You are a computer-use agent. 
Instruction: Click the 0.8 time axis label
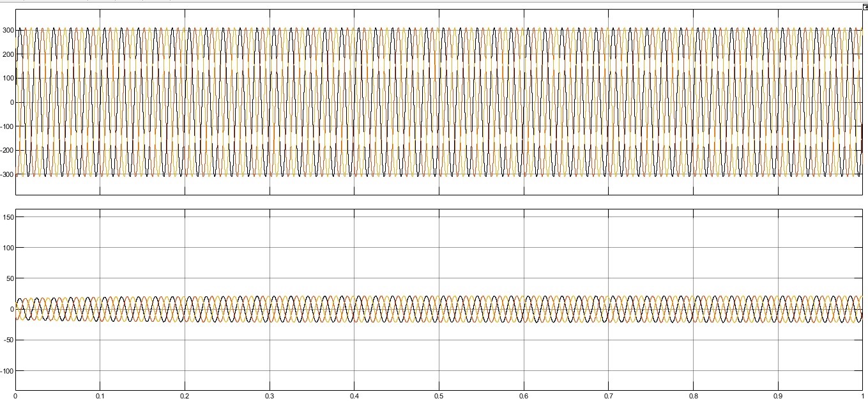click(x=693, y=397)
